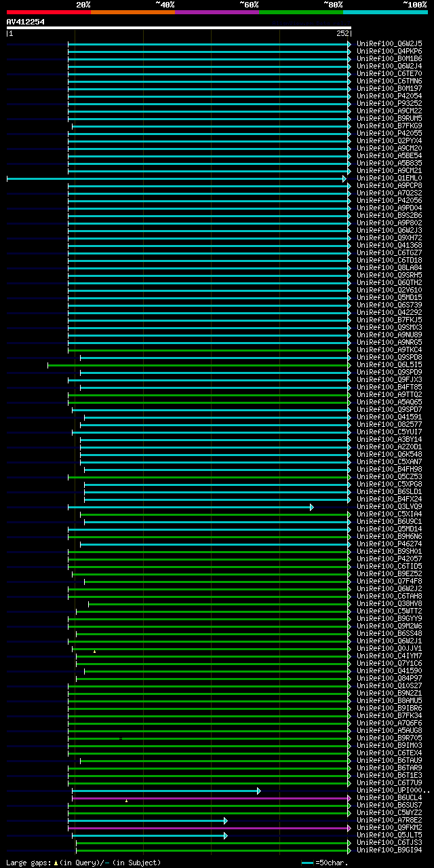Click the label UniRef100_C6TID5
The image size is (434, 868).
389,566
